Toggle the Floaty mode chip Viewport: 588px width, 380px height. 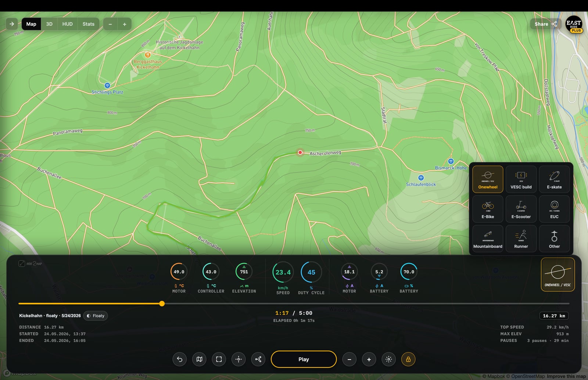point(96,316)
